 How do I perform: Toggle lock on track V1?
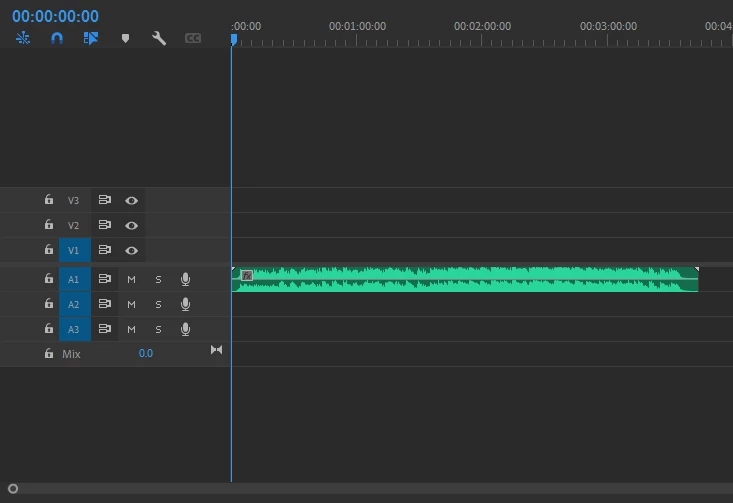click(49, 250)
